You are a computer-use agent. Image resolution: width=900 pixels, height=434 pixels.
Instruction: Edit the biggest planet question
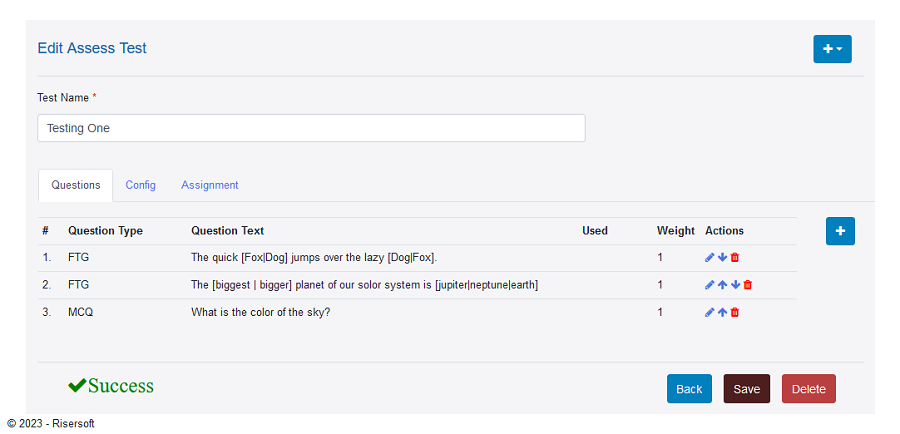click(x=709, y=285)
